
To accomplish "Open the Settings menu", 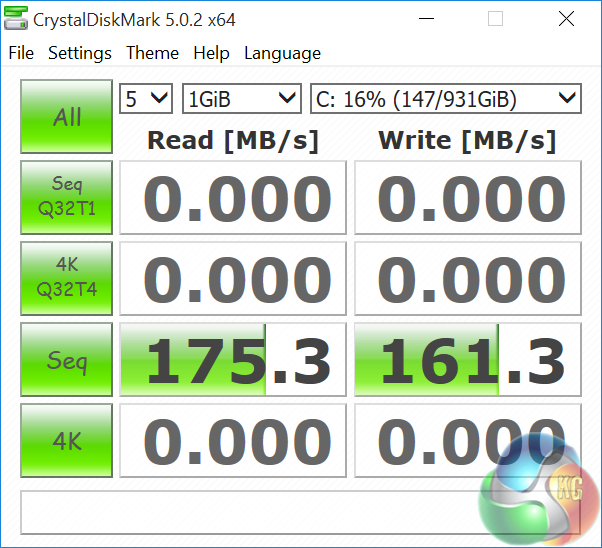I will 80,53.
